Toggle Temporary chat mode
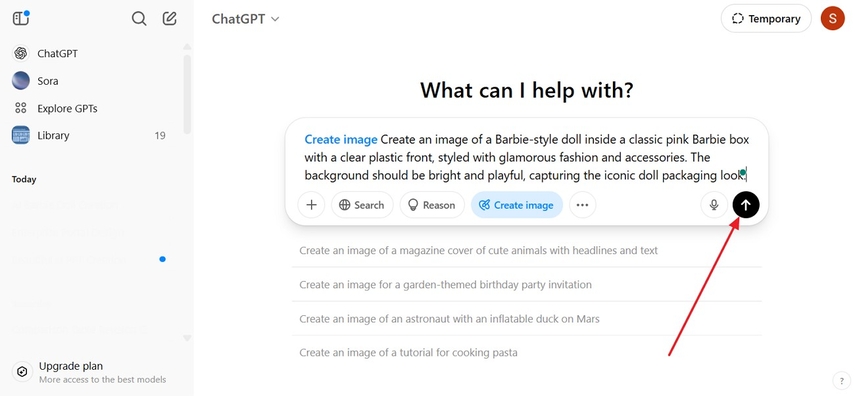This screenshot has height=396, width=855. click(x=766, y=19)
